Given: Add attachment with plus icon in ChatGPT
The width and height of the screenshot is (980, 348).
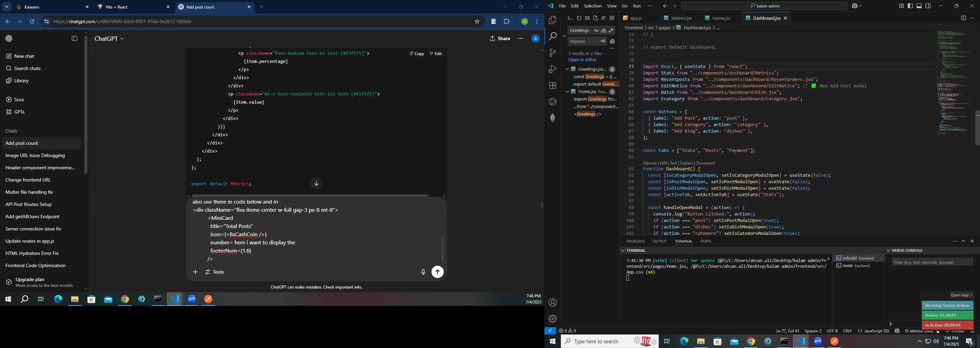Looking at the screenshot, I should (x=195, y=272).
